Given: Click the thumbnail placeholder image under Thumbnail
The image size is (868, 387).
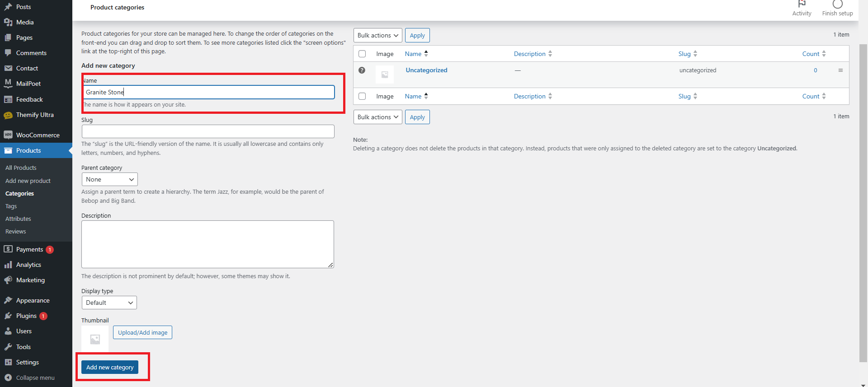Looking at the screenshot, I should point(95,339).
